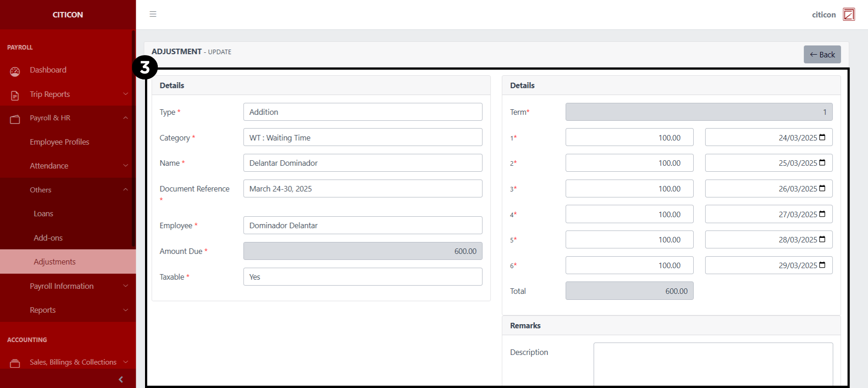Open calendar picker for 24/03/2025 date
This screenshot has height=388, width=868.
pos(822,137)
